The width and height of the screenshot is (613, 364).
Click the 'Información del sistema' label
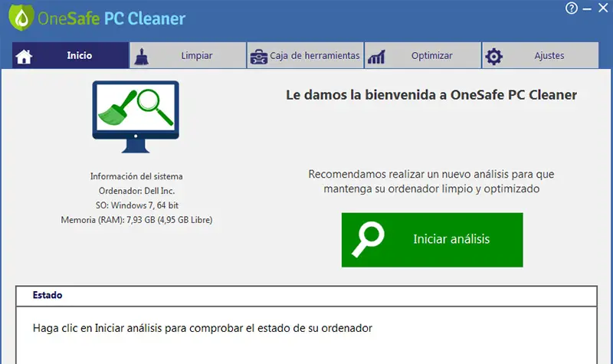[136, 176]
